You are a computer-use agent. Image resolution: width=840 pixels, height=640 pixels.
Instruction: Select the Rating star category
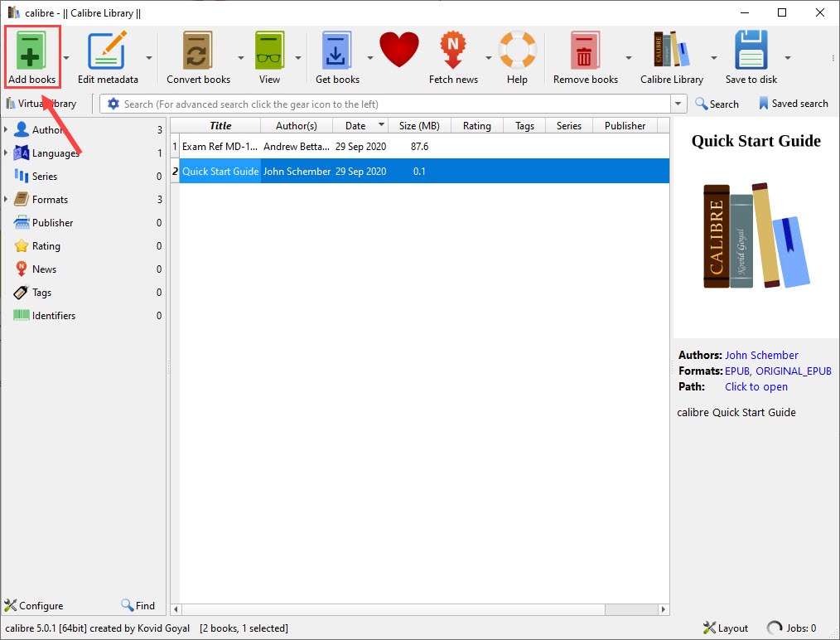21,245
